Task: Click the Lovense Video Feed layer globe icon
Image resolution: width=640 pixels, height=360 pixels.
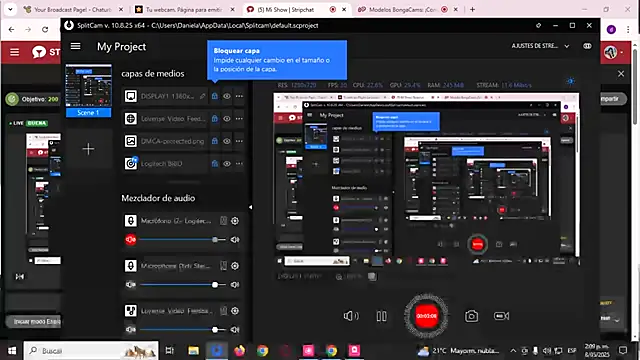Action: [131, 119]
